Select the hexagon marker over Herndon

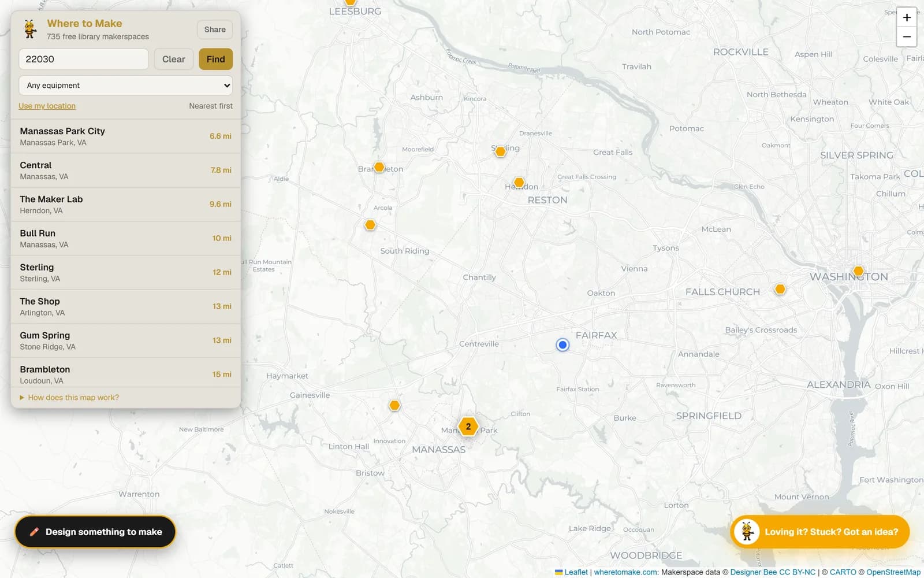tap(519, 183)
